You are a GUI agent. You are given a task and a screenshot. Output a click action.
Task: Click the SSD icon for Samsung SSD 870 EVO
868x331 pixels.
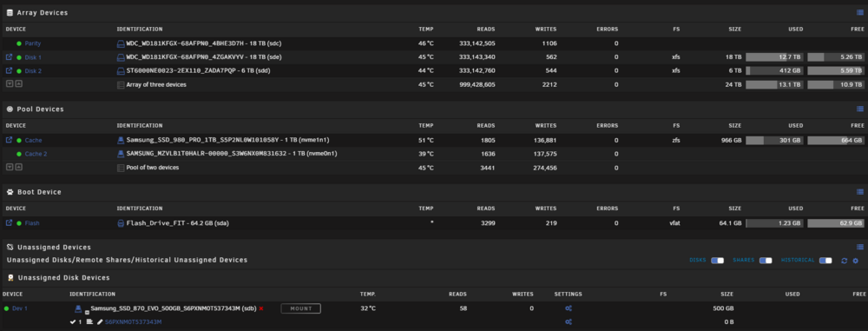pyautogui.click(x=79, y=308)
